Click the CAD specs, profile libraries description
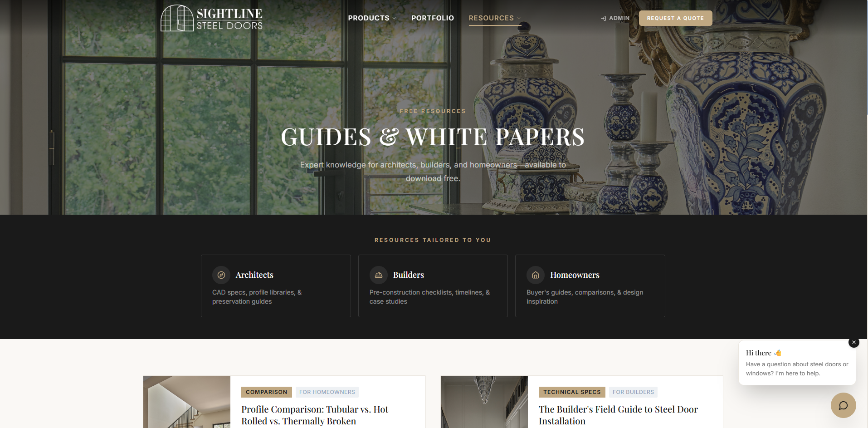Viewport: 868px width, 428px height. click(257, 297)
